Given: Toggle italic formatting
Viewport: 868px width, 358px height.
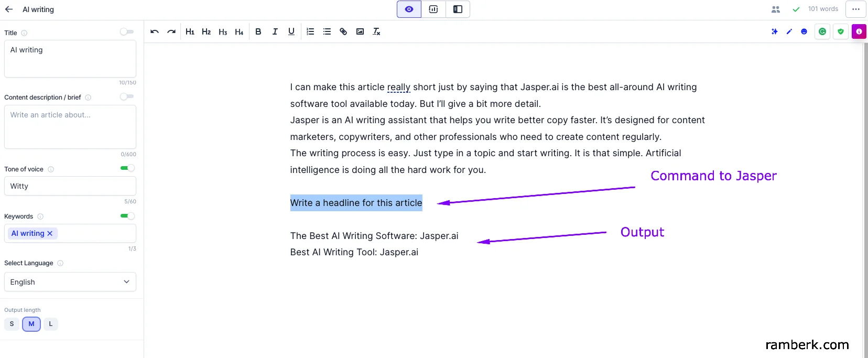Looking at the screenshot, I should (275, 32).
